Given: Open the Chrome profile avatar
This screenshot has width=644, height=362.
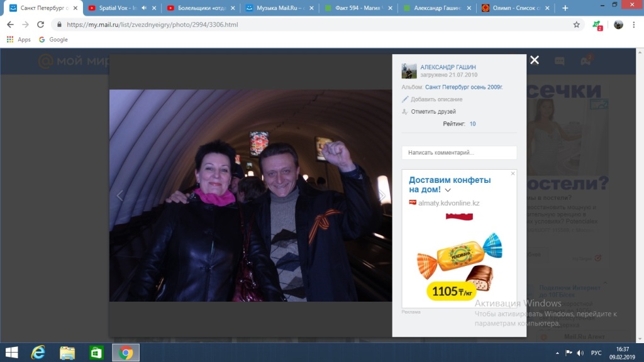Looking at the screenshot, I should coord(618,25).
